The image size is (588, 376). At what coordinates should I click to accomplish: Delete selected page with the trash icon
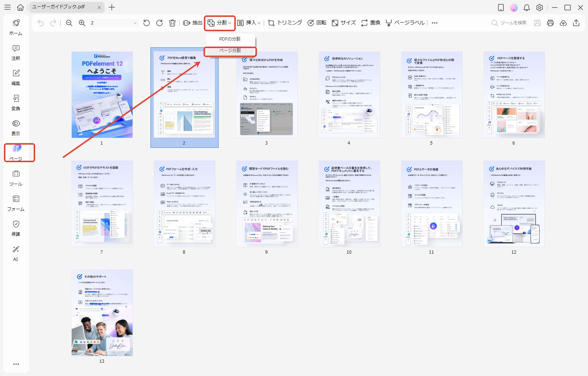[x=172, y=23]
